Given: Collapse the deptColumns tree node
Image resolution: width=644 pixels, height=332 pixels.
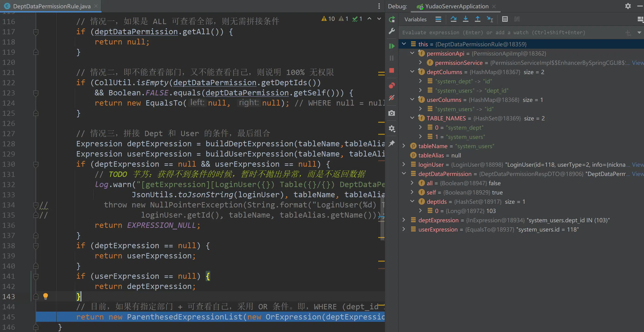Looking at the screenshot, I should pyautogui.click(x=412, y=72).
